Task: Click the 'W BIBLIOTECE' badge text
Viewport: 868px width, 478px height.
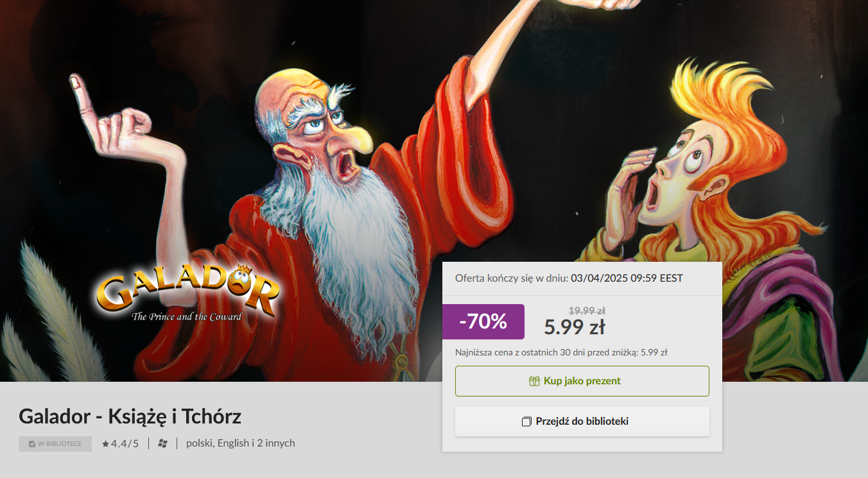Action: (60, 444)
